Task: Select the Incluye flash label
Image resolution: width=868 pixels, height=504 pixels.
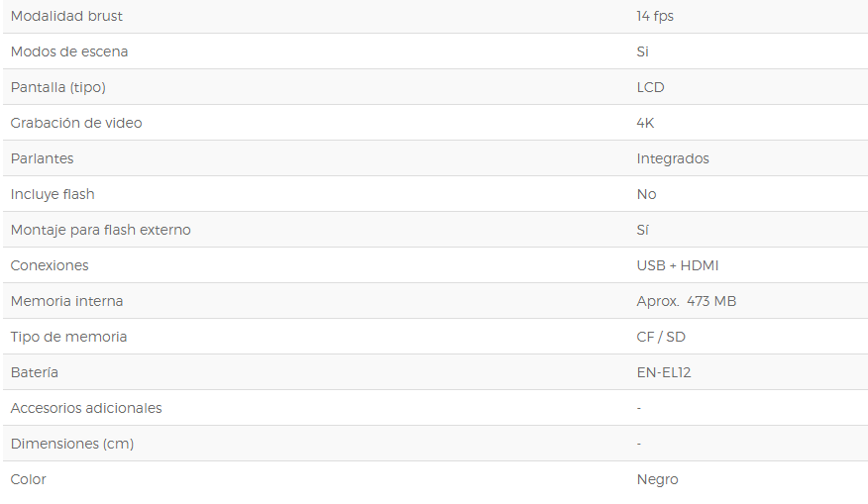Action: 53,194
